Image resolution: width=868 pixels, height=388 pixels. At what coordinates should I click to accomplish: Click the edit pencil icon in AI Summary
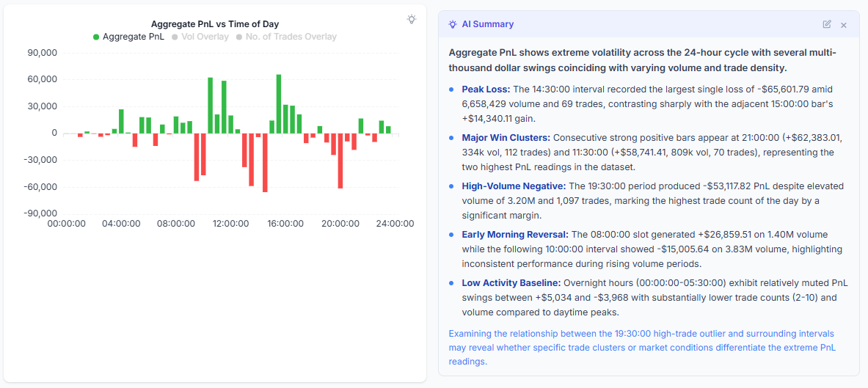827,24
